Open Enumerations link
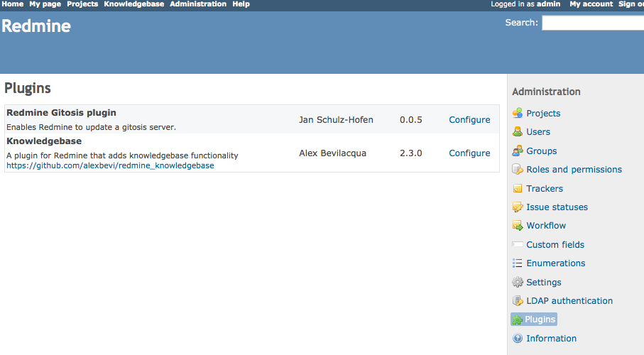 [556, 263]
